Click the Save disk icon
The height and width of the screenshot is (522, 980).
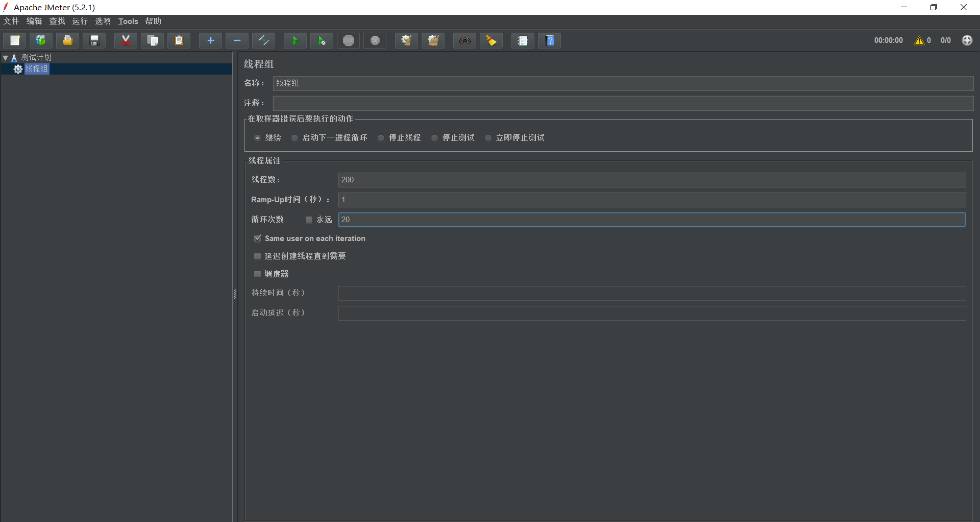tap(94, 40)
